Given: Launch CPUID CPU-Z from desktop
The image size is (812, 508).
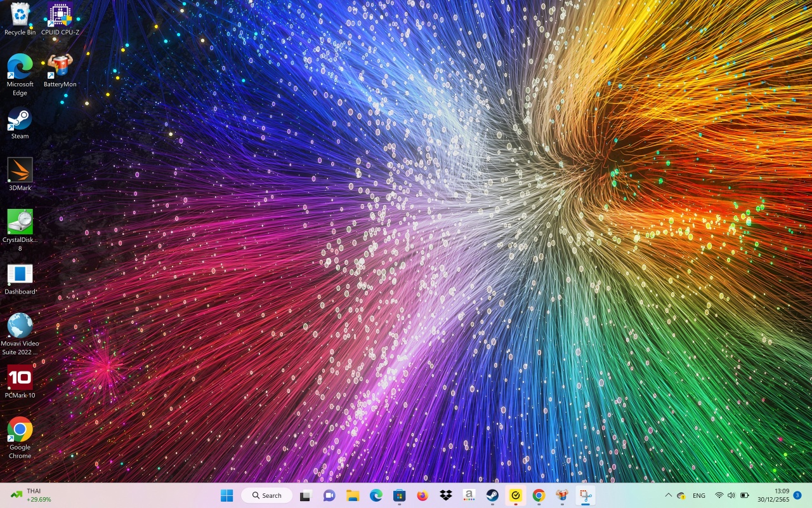Looking at the screenshot, I should coord(60,19).
